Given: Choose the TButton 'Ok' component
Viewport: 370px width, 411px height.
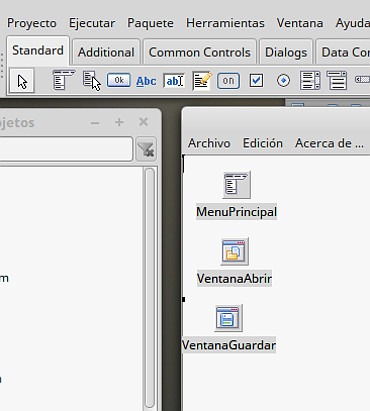Looking at the screenshot, I should pos(118,80).
